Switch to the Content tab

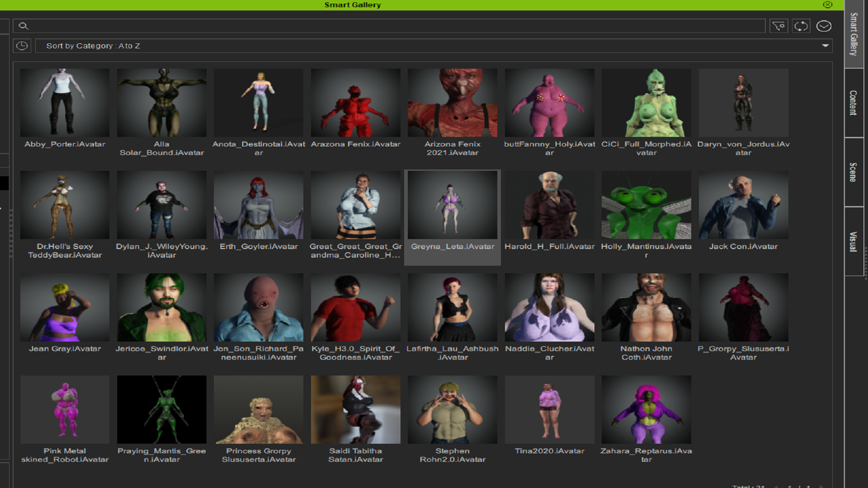tap(854, 103)
